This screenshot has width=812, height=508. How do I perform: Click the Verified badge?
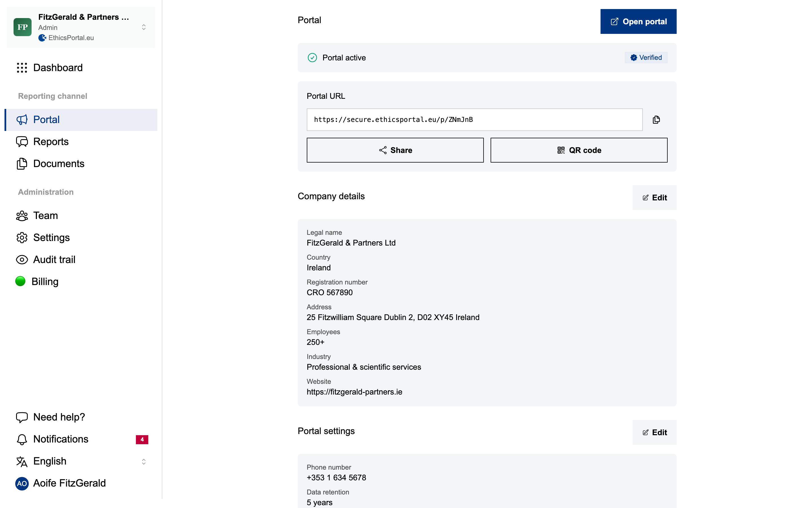[x=646, y=58]
